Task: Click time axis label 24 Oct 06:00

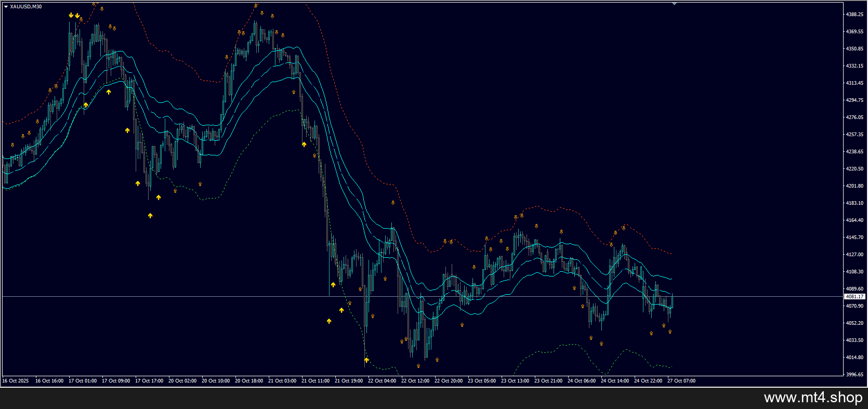Action: (x=582, y=381)
